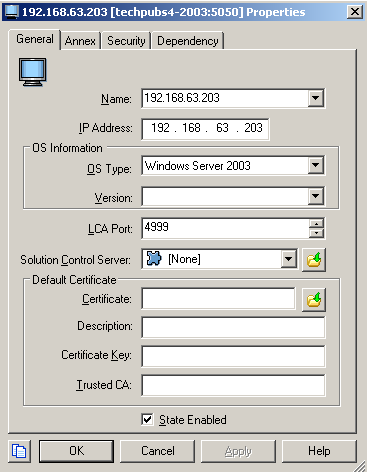Viewport: 367px width, 472px height.
Task: Click the Trusted CA text field
Action: (x=233, y=385)
